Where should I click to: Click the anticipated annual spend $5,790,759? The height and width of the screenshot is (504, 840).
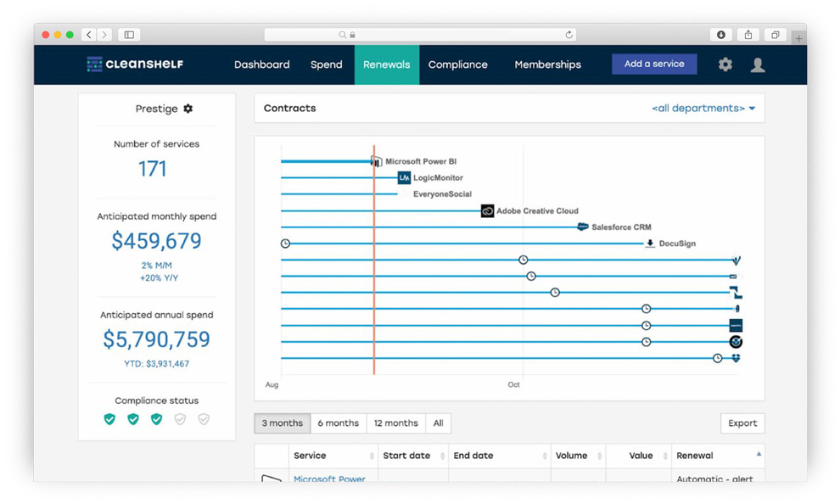pos(156,339)
